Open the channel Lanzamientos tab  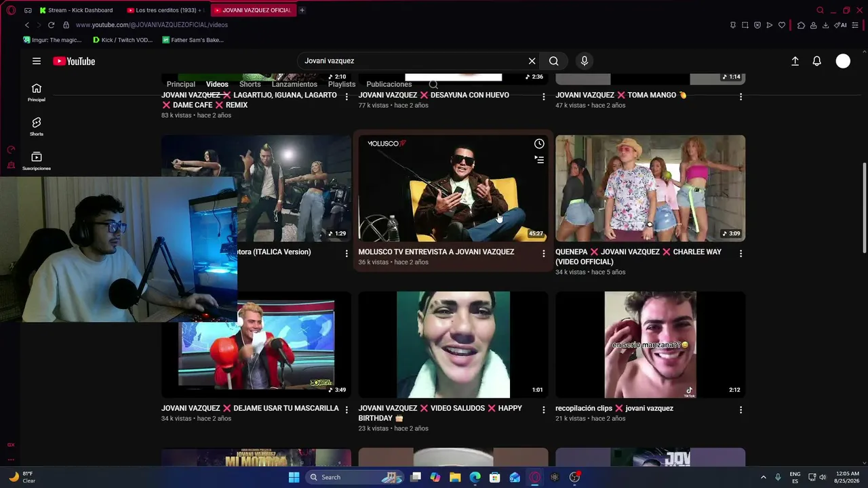[294, 84]
